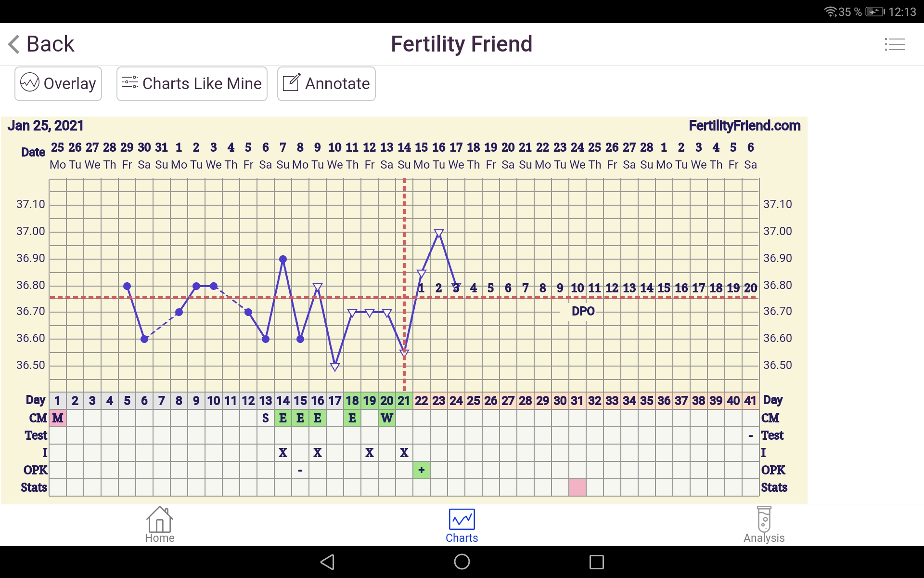
Task: Click the Charts Like Mine sliders icon
Action: pyautogui.click(x=130, y=83)
